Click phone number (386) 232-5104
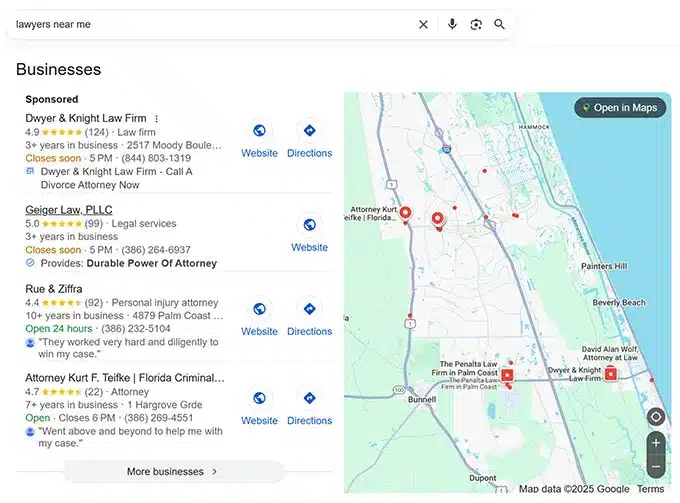 [136, 329]
